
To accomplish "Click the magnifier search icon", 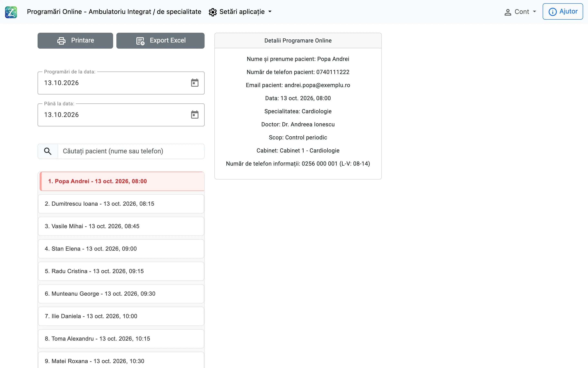I will [48, 151].
